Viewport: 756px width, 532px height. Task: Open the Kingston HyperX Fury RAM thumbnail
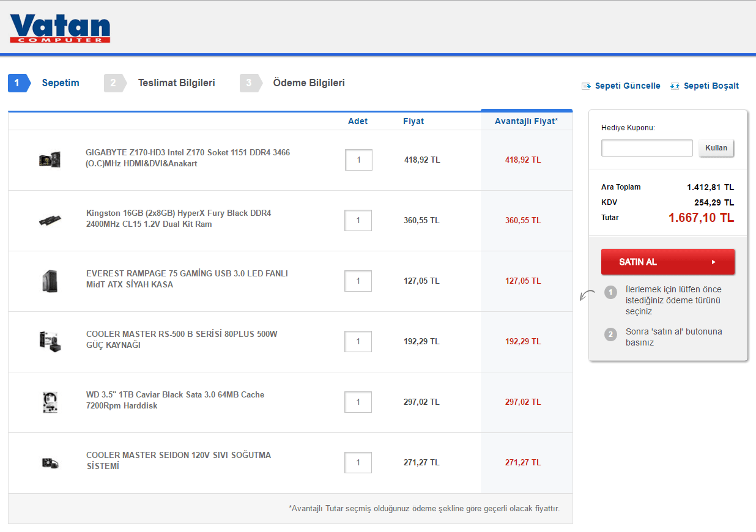[50, 221]
